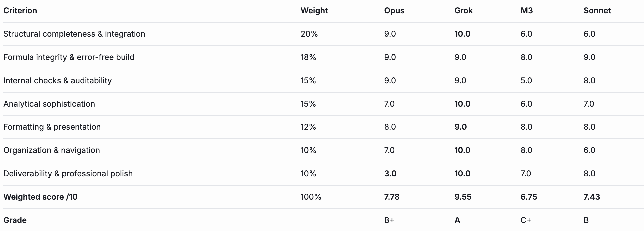
Task: Select Structural completeness & integration row label
Action: 74,34
